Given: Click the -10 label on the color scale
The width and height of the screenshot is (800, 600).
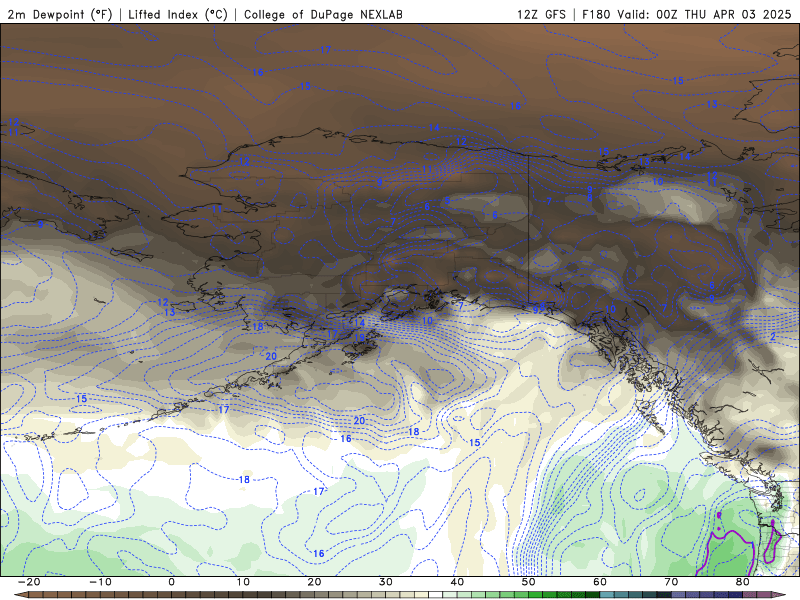Looking at the screenshot, I should point(100,582).
